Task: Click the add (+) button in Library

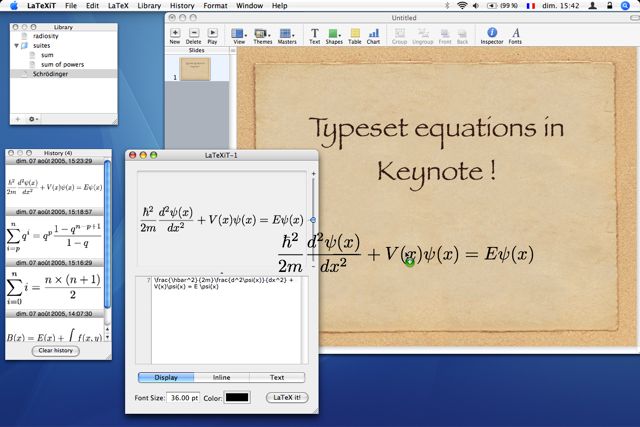Action: (x=18, y=119)
